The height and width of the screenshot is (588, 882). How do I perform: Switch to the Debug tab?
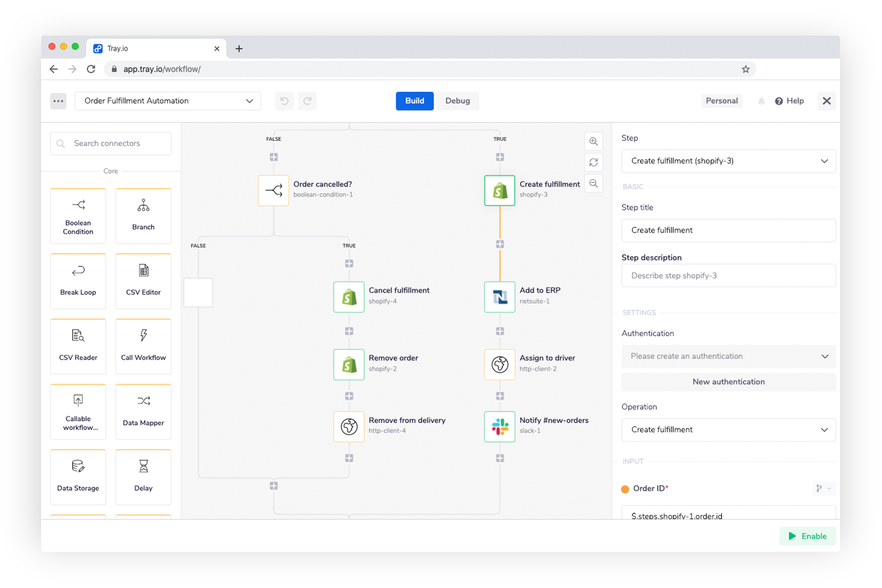tap(457, 101)
